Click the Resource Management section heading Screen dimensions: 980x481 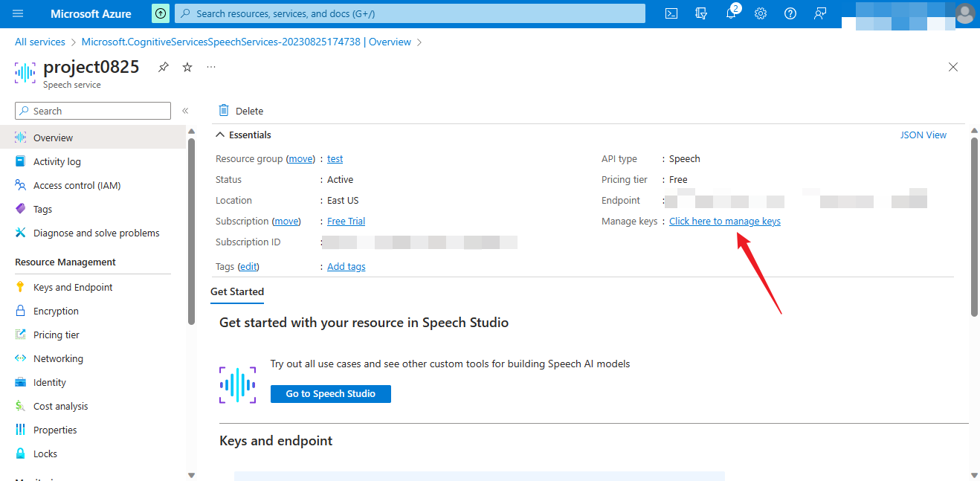tap(65, 262)
